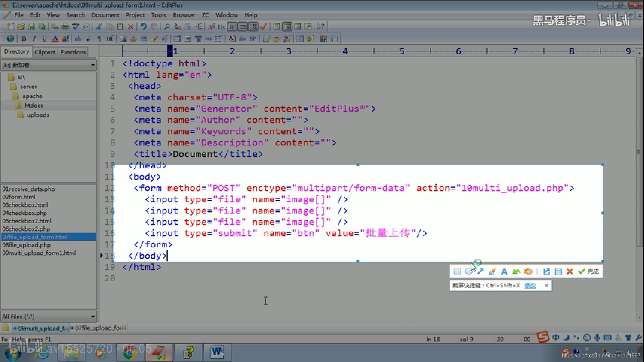Select the server folder in directory tree
Screen dimensions: 644x362
pos(28,87)
